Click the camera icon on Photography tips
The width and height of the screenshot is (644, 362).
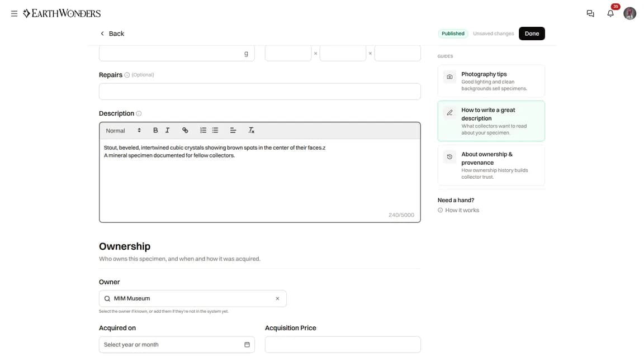[x=449, y=77]
